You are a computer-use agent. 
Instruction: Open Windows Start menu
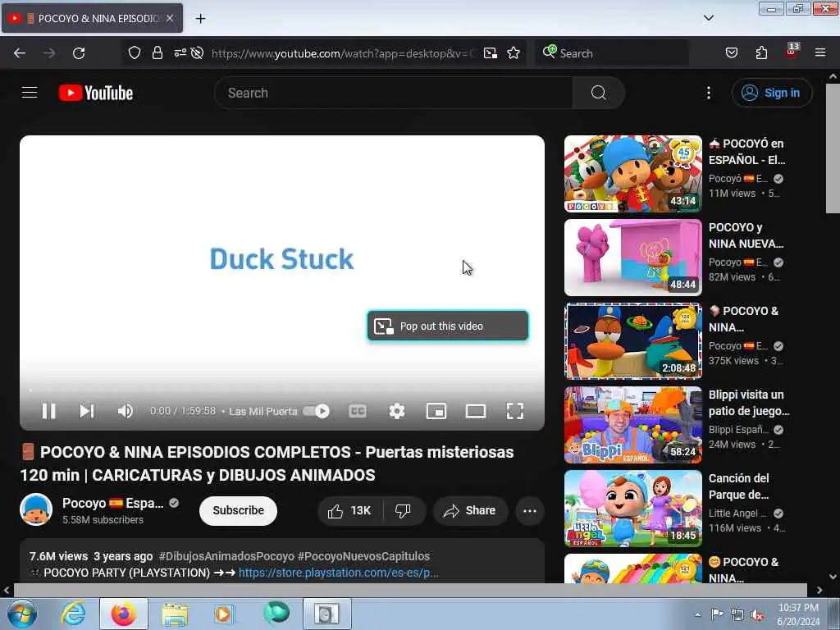22,614
